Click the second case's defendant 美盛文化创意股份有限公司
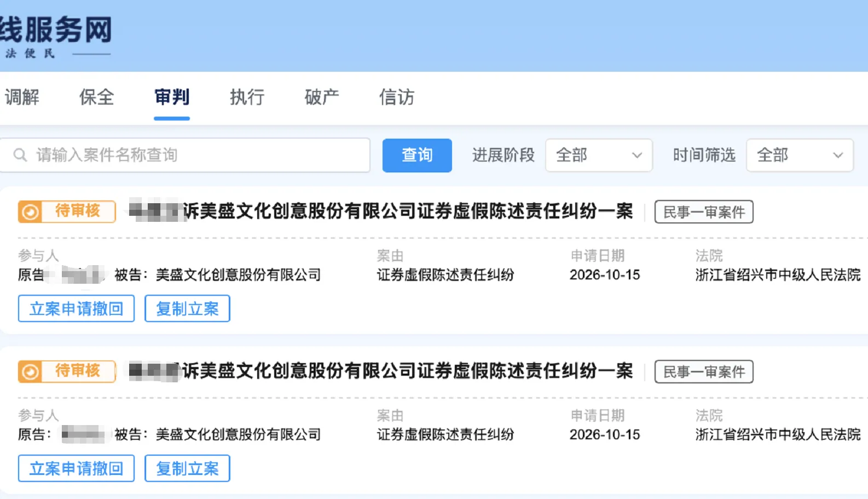Screen dimensions: 868x499 238,434
